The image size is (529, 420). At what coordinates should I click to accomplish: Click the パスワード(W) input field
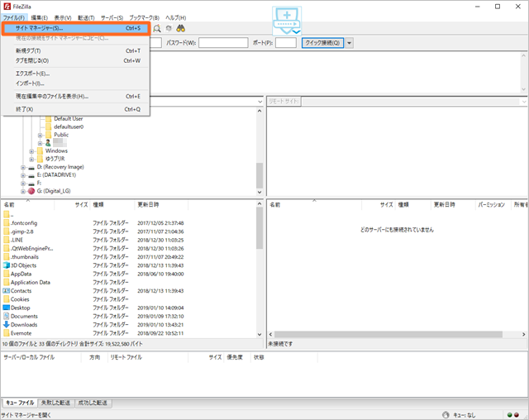click(223, 43)
